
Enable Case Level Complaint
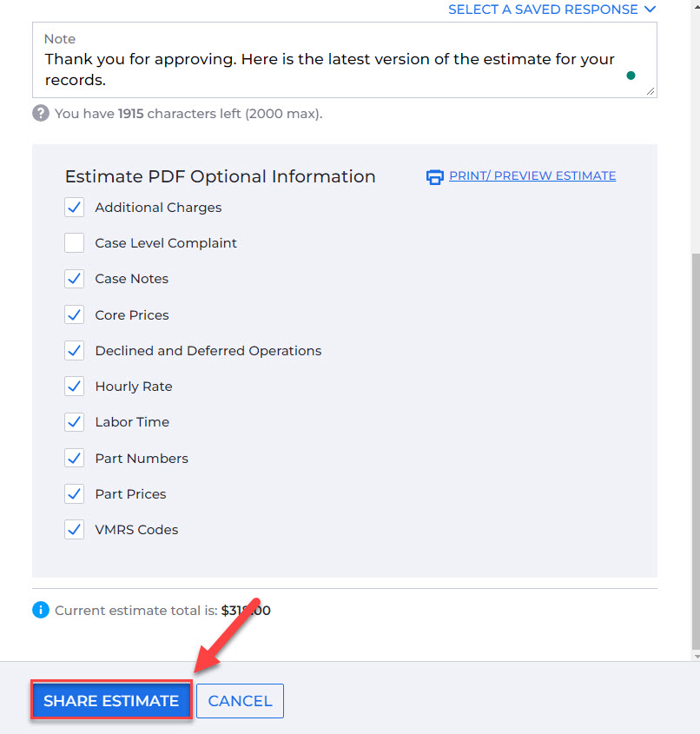point(74,243)
